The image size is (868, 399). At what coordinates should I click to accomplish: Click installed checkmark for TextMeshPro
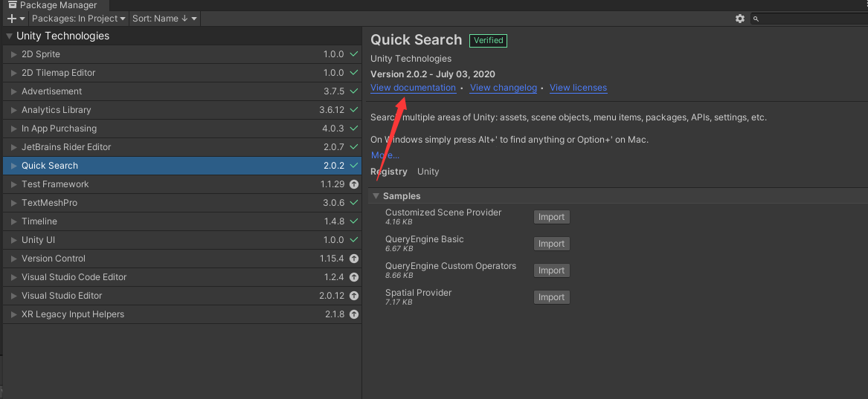[x=354, y=203]
